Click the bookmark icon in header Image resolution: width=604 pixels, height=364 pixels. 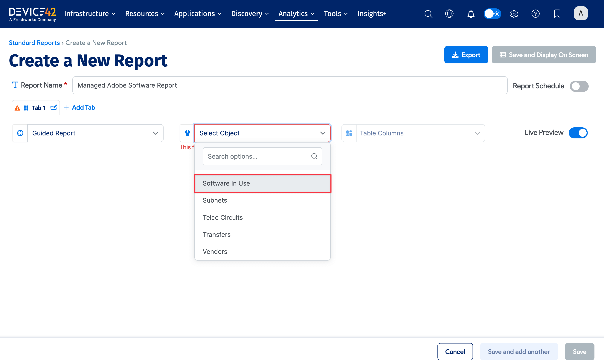coord(557,14)
